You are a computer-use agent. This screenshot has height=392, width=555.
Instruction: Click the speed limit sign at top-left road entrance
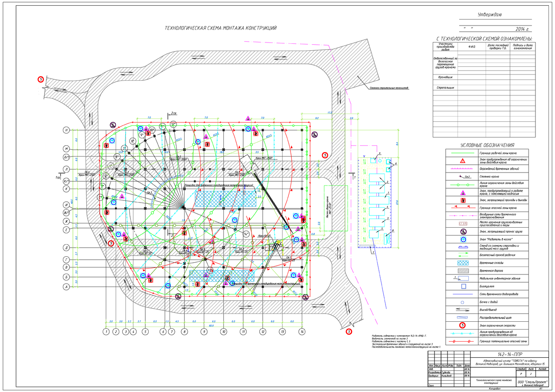(41, 79)
